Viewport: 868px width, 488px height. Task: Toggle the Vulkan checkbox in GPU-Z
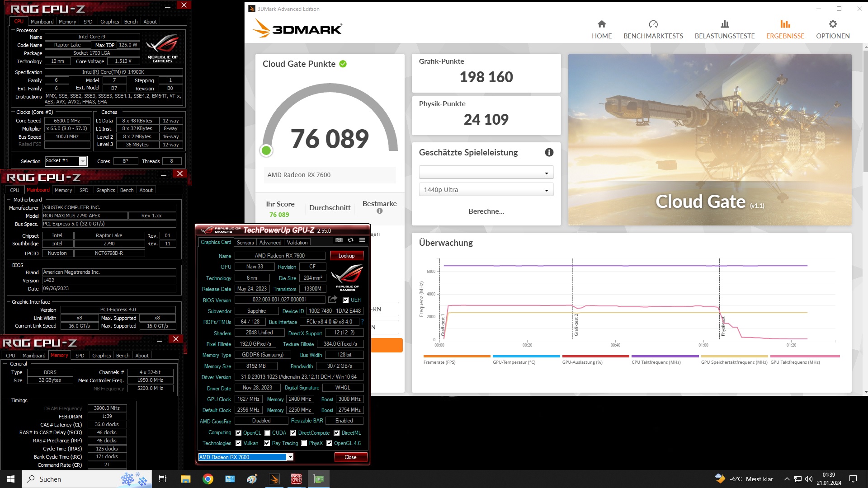(239, 443)
